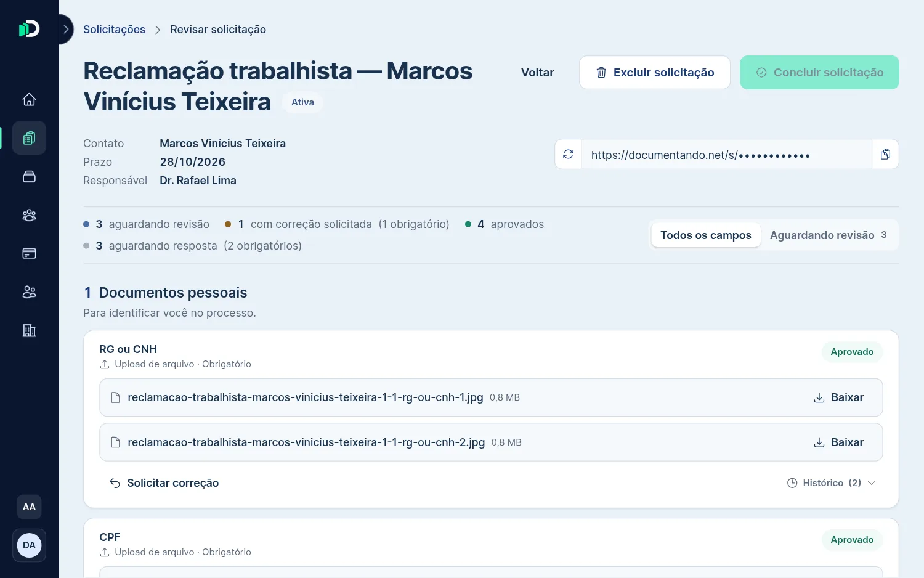Open the organization building icon in sidebar

pyautogui.click(x=29, y=330)
